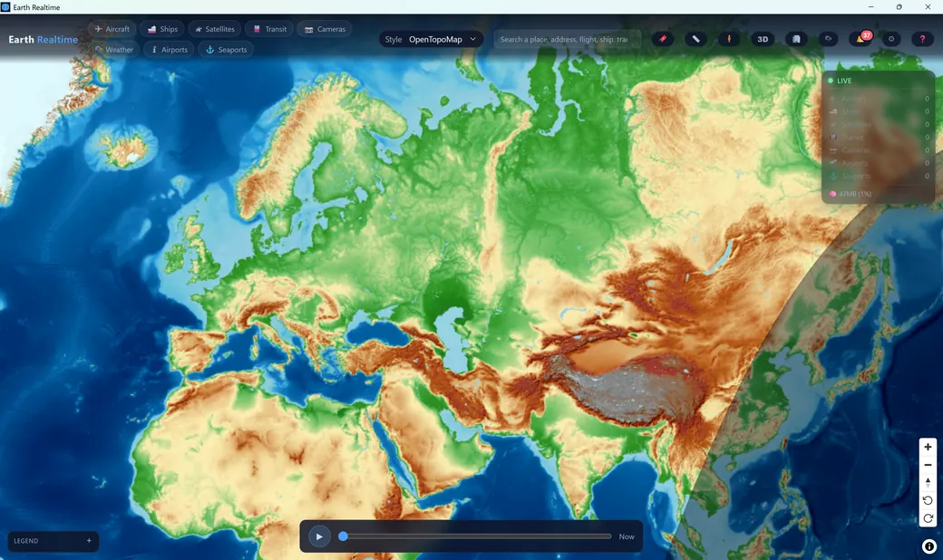Click the street view person icon
Image resolution: width=943 pixels, height=560 pixels.
729,39
